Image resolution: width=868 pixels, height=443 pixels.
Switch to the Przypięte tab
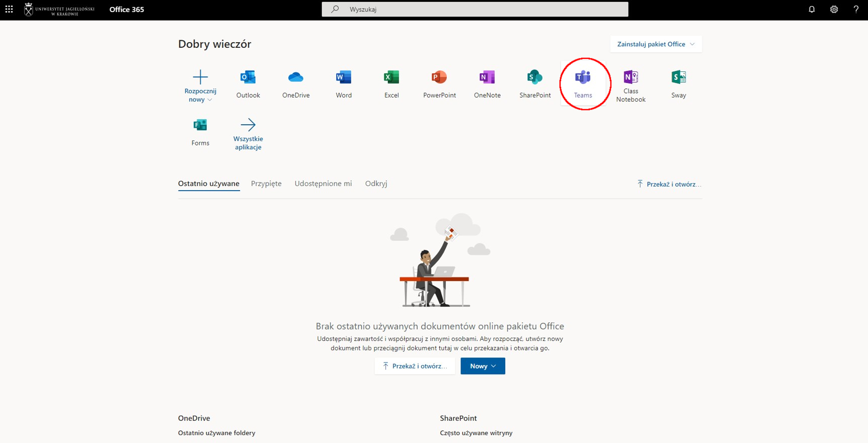266,184
